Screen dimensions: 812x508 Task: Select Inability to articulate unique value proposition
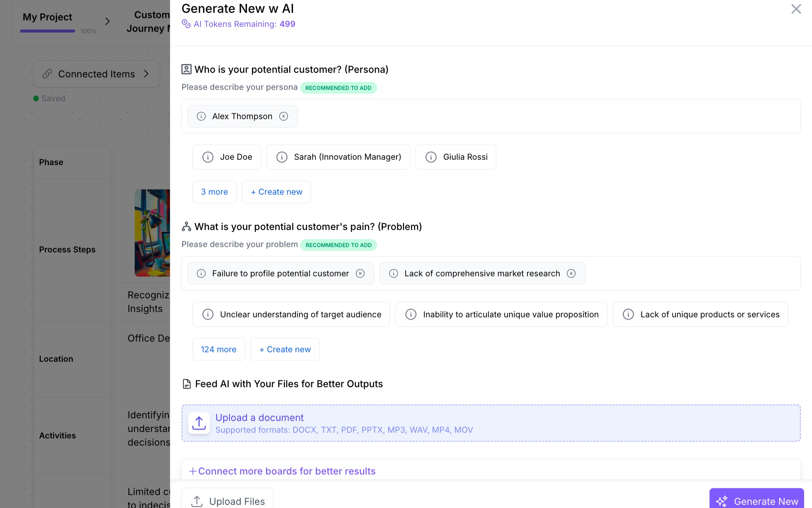tap(510, 314)
